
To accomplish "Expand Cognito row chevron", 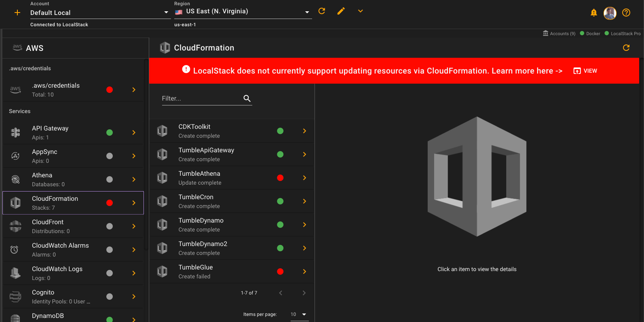I will coord(134,297).
